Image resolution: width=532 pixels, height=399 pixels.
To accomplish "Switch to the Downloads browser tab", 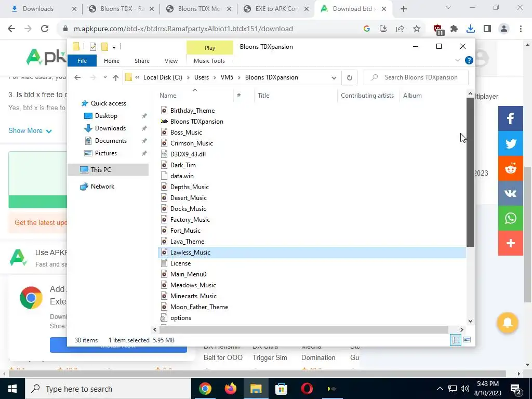I will click(39, 9).
